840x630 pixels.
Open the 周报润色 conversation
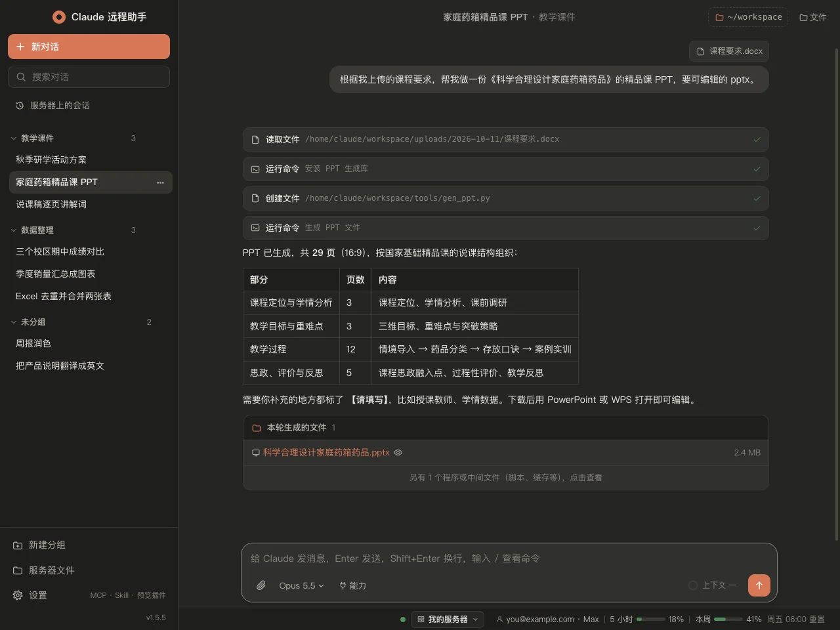click(x=91, y=344)
